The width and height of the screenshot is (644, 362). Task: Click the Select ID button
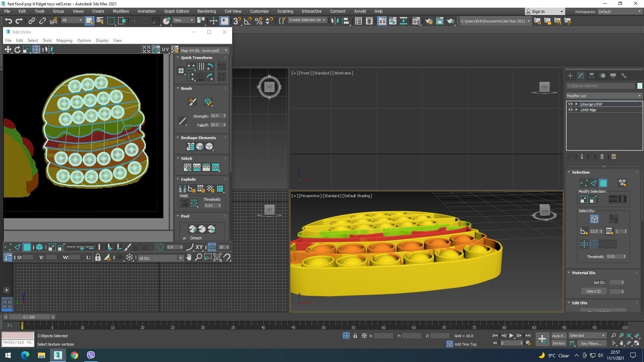(593, 291)
